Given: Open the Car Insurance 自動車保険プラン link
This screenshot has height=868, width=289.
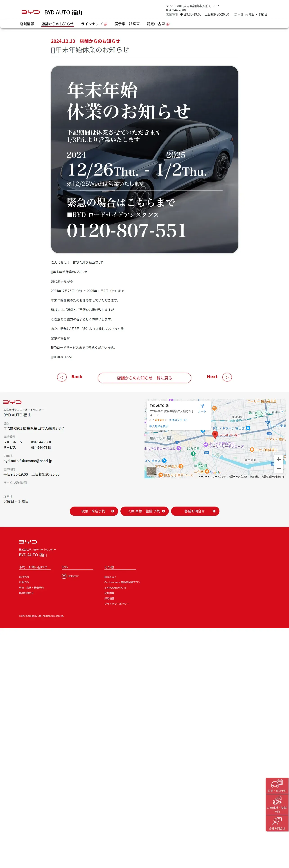Looking at the screenshot, I should click(x=122, y=582).
